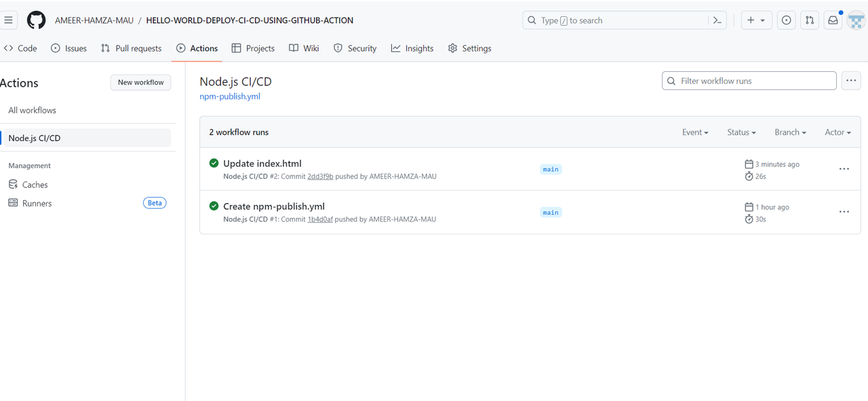Viewport: 868px width, 401px height.
Task: Open the Pull requests tab
Action: (x=131, y=48)
